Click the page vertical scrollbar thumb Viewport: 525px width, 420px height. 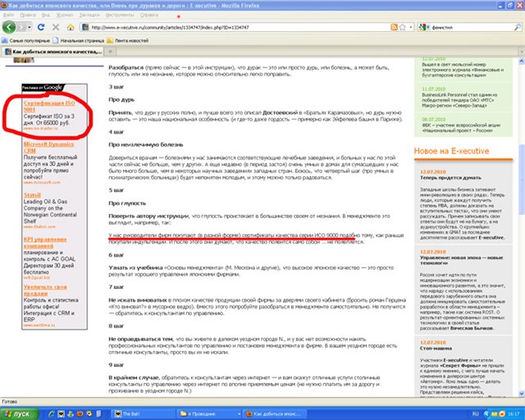coord(522,180)
